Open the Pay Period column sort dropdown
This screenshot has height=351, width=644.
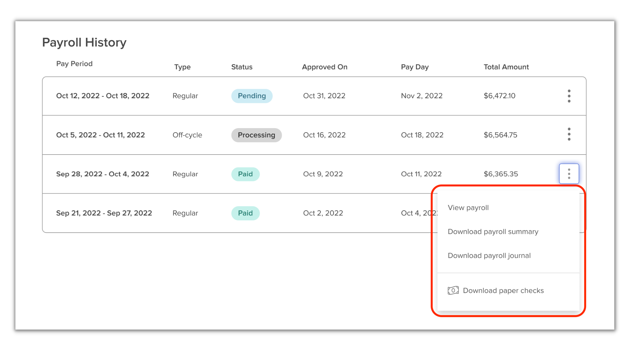pos(74,64)
